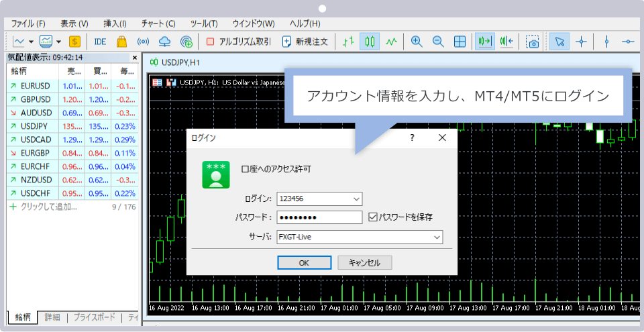Select the vertical line tool

(x=606, y=42)
